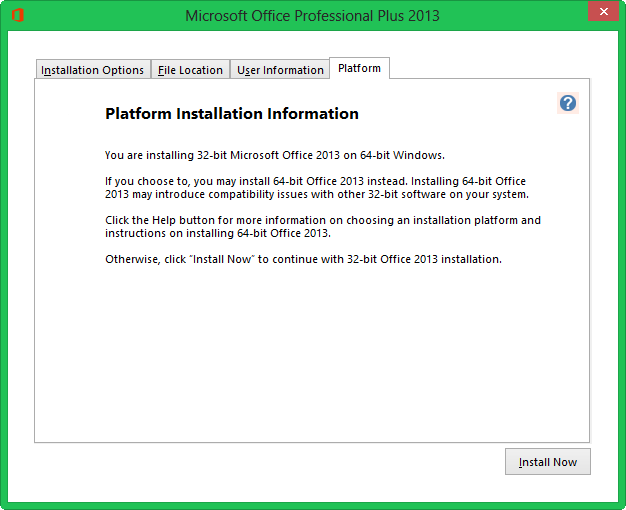Close the Office installer window
The image size is (626, 510).
599,14
